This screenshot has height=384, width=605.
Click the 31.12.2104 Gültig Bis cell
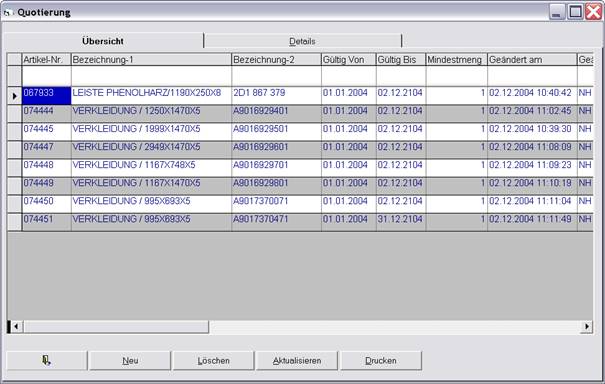click(x=401, y=222)
